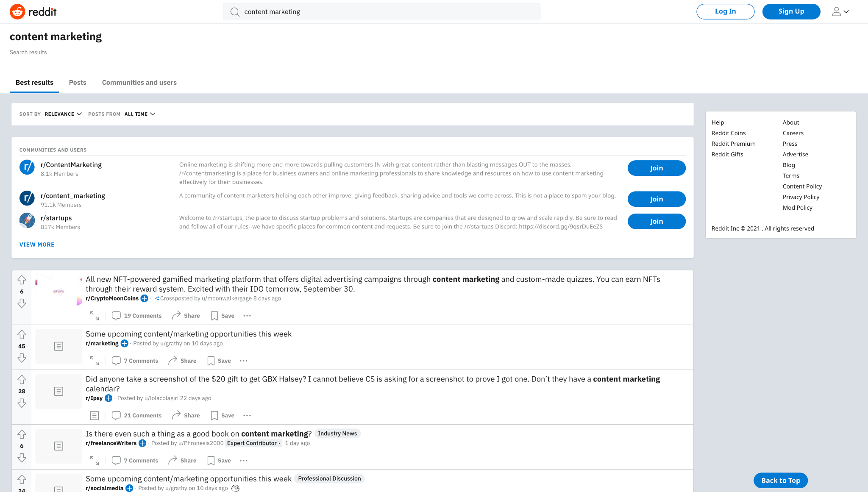Open 21 Comments on the Ipsy post
Screen dimensions: 868x492
pos(136,416)
